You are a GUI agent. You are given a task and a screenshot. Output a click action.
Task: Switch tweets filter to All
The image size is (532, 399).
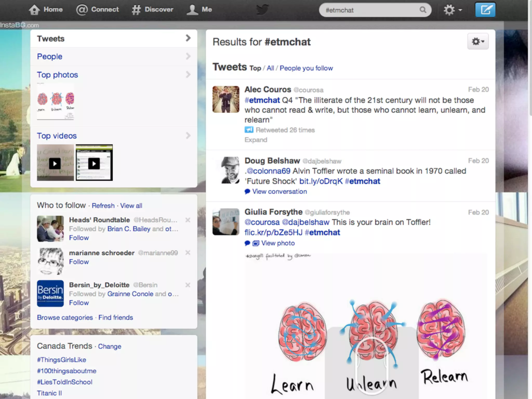270,68
